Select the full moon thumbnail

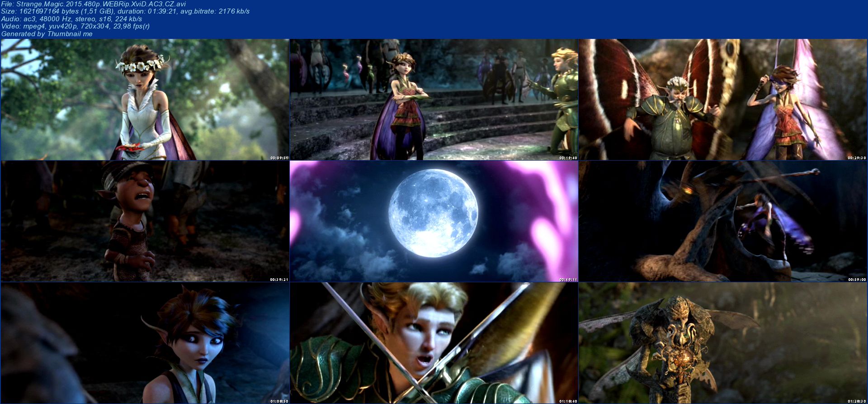tap(434, 221)
